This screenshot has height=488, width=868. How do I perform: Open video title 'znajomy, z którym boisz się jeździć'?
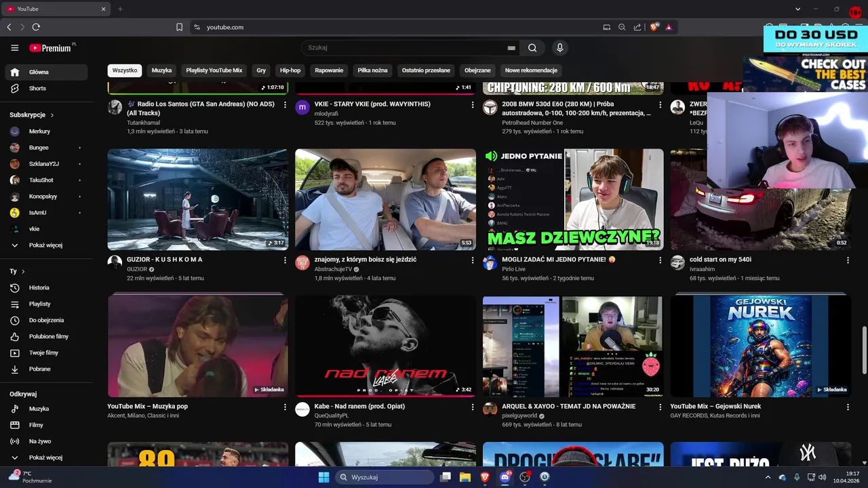click(366, 260)
